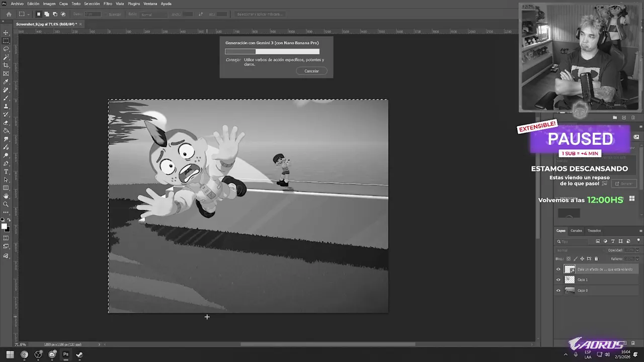Toggle lock all on the layer
644x362 pixels.
pyautogui.click(x=596, y=258)
